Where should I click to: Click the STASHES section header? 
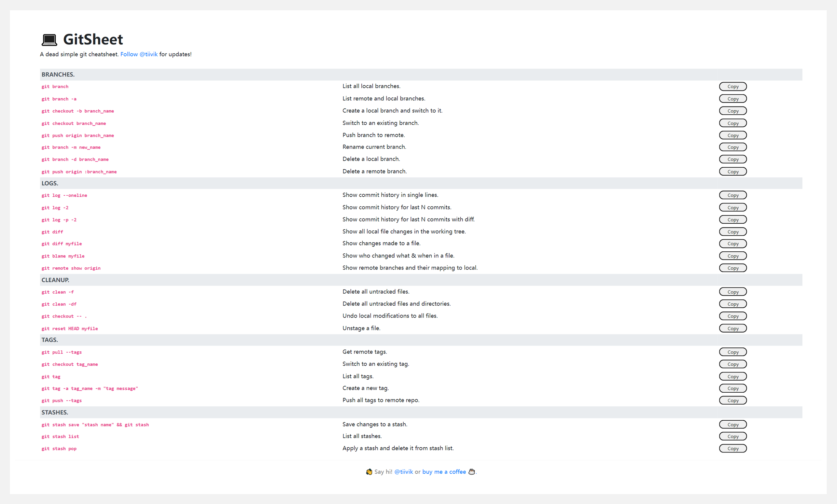click(55, 412)
